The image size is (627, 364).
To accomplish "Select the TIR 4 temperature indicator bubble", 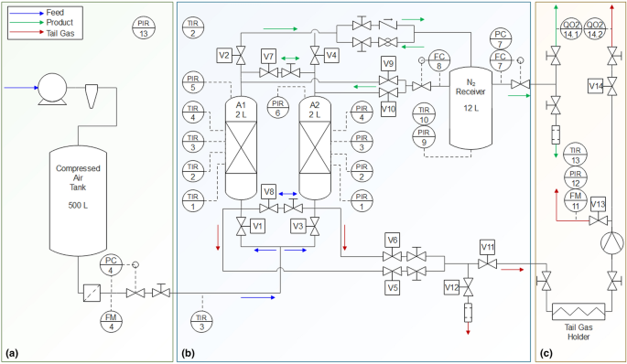I will pyautogui.click(x=193, y=112).
